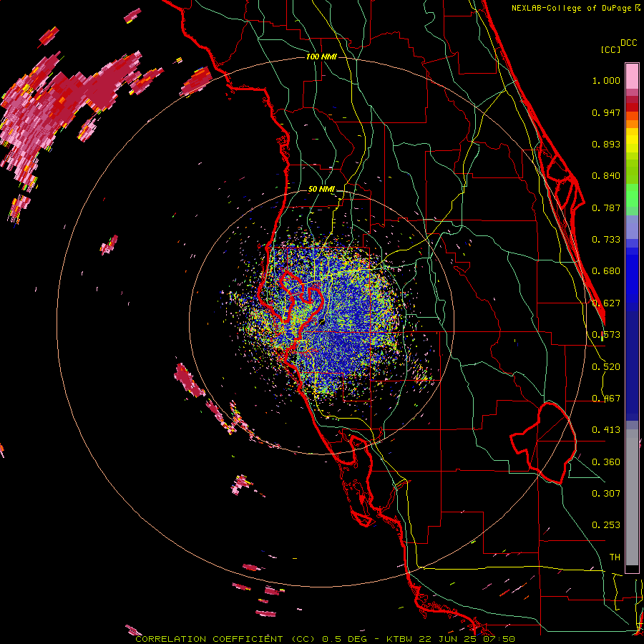Viewport: 644px width, 644px height.
Task: Click the CORRELATION COEFFICIENT (CC) caption text
Action: pyautogui.click(x=225, y=639)
